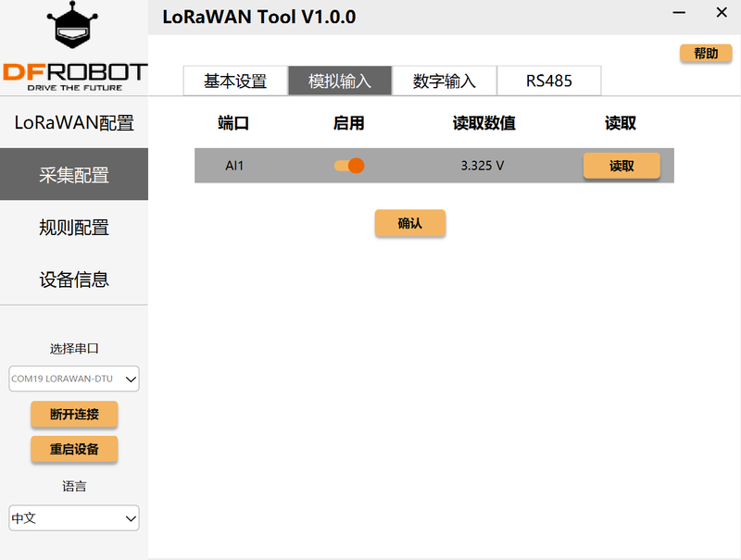Open LoRaWAN配置 in the sidebar
Viewport: 741px width, 560px height.
coord(74,123)
